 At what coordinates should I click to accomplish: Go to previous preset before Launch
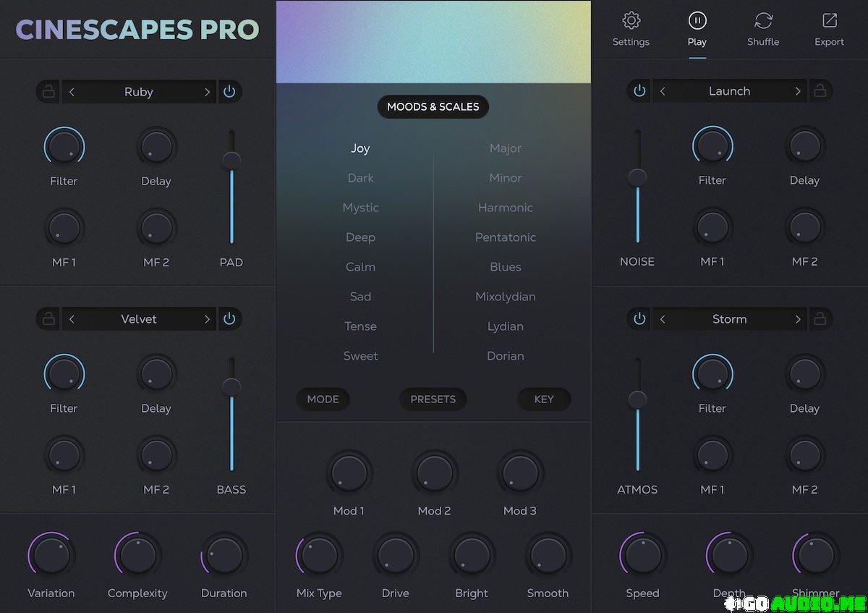[x=663, y=91]
